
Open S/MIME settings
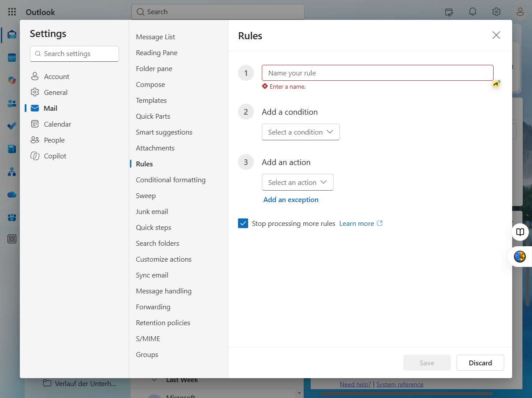pos(148,338)
